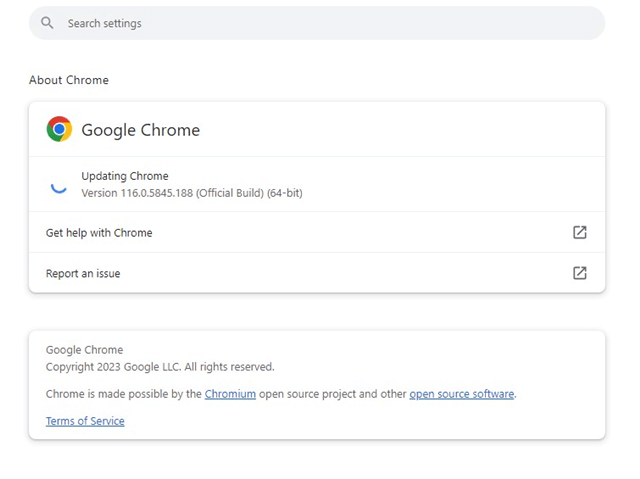640x479 pixels.
Task: Click the magnifying glass search icon
Action: (47, 23)
